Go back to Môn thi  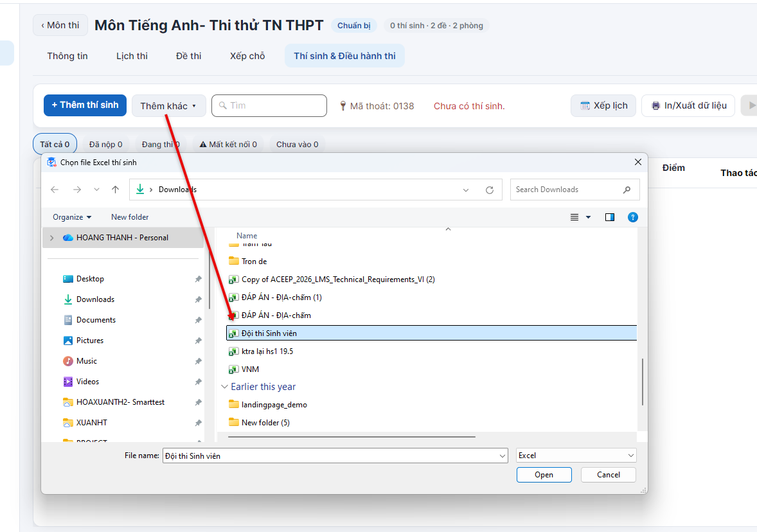tap(60, 25)
